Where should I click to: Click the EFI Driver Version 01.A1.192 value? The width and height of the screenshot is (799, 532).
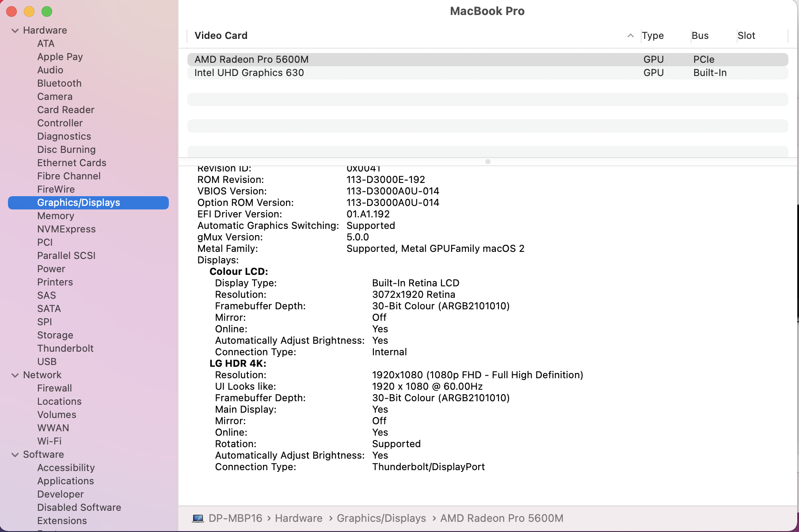[368, 214]
